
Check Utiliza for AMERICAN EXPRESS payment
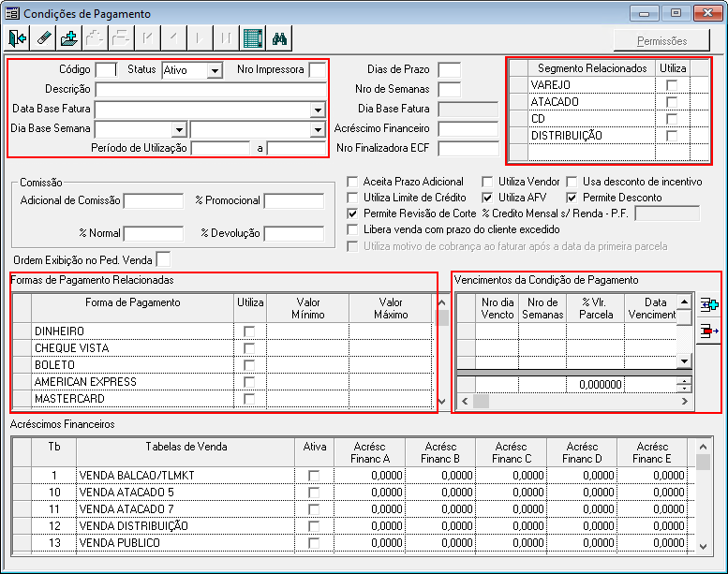tap(249, 382)
